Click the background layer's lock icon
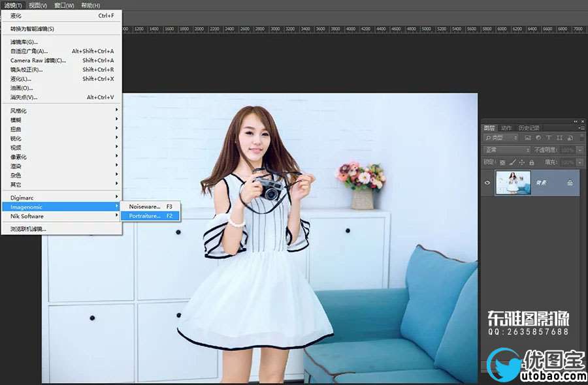588x385 pixels. click(x=570, y=183)
